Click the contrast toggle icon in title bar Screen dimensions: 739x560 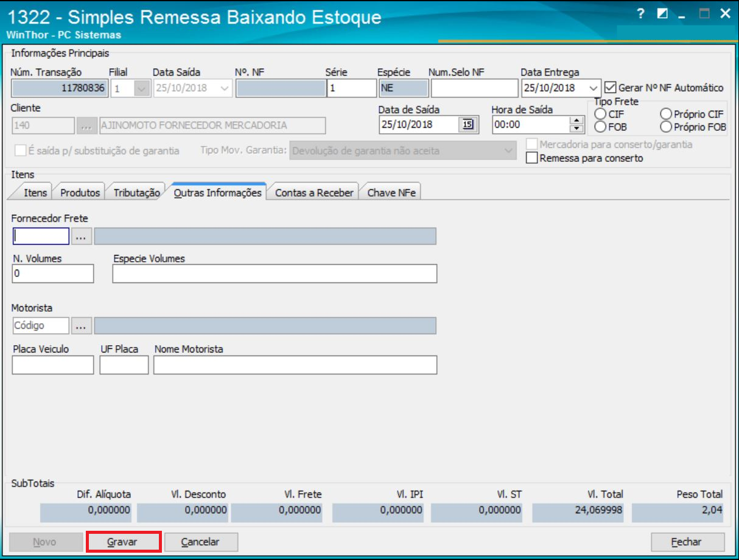(x=663, y=14)
